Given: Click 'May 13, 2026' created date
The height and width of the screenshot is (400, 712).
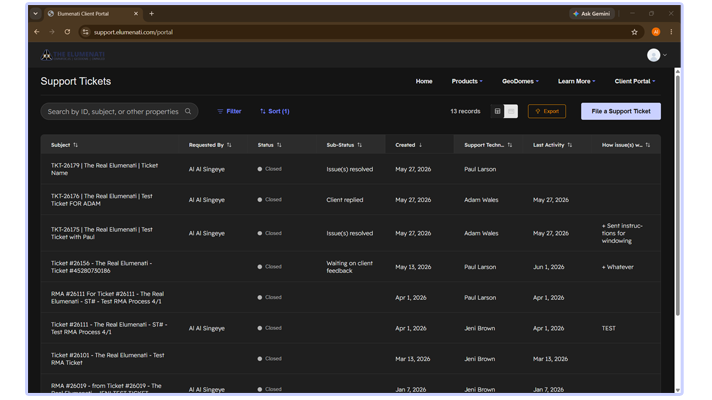Looking at the screenshot, I should 413,267.
